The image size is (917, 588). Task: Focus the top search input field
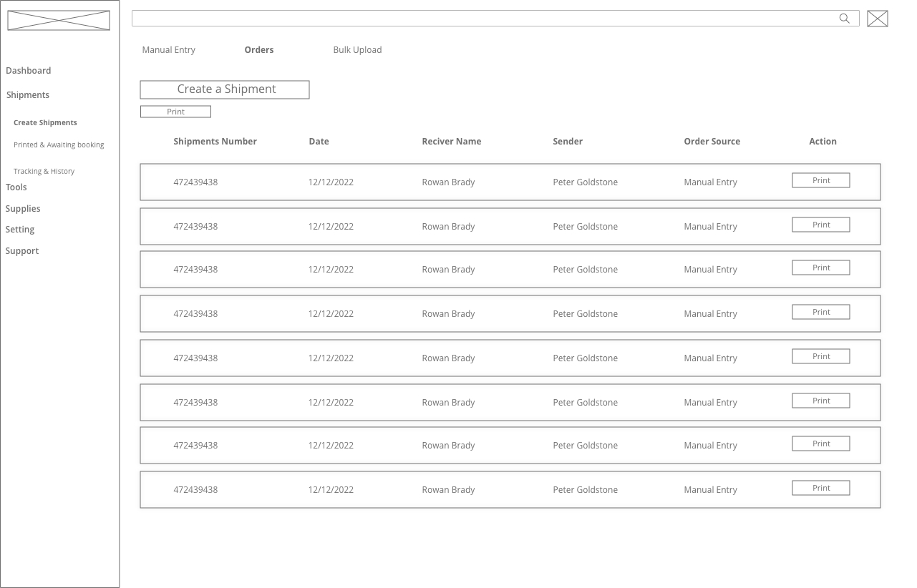(495, 19)
